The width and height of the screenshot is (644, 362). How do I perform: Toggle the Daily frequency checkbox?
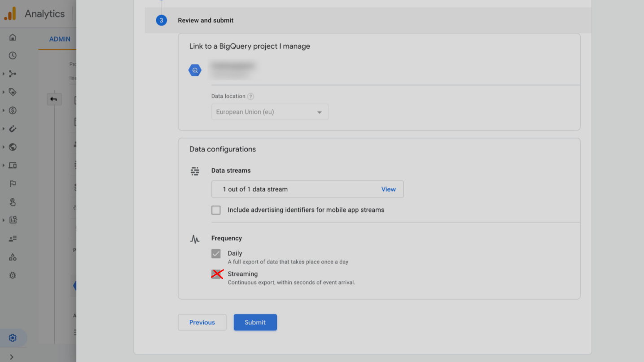tap(216, 254)
